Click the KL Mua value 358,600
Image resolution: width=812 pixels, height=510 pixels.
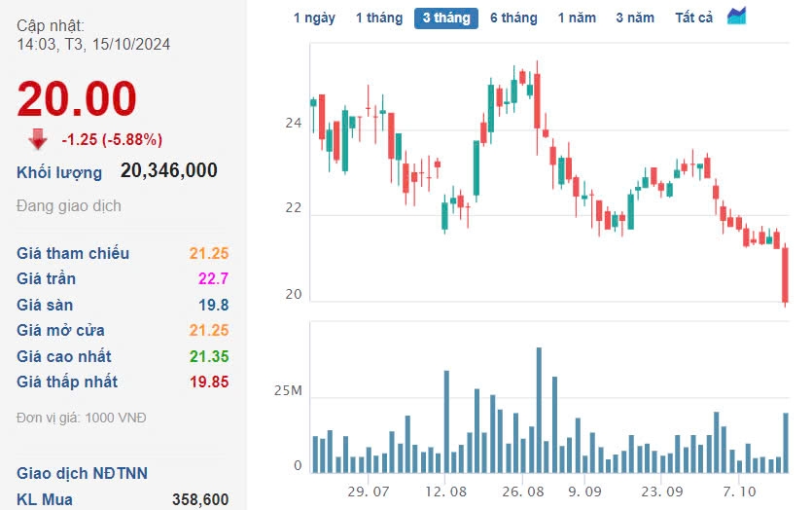tap(200, 499)
